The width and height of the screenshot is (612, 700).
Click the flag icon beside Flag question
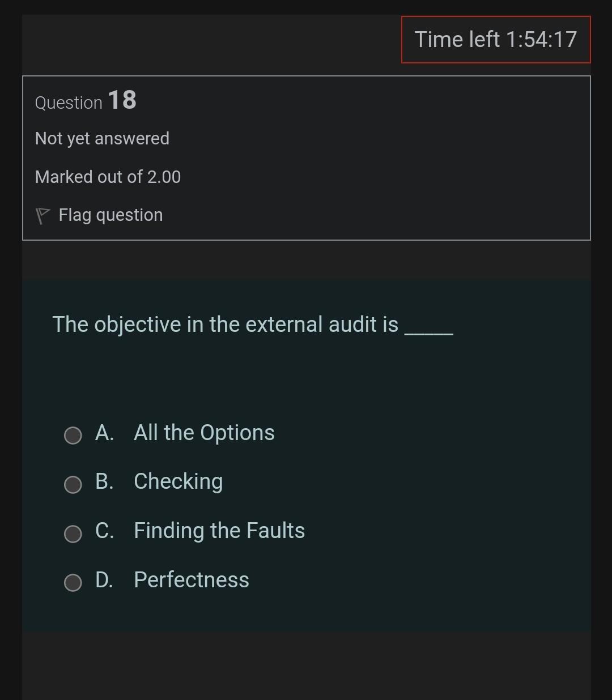click(x=42, y=216)
